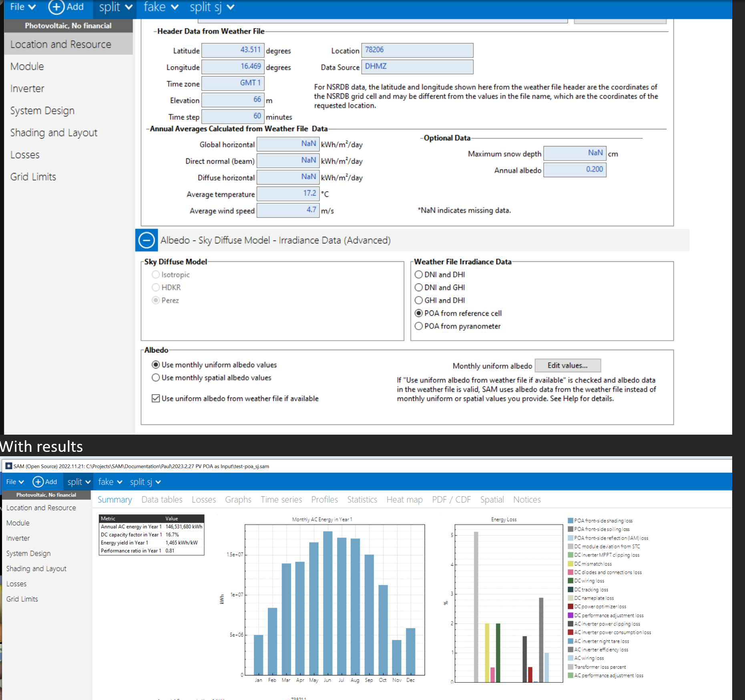The width and height of the screenshot is (745, 700).
Task: Click the Add (+) new case icon
Action: 56,7
